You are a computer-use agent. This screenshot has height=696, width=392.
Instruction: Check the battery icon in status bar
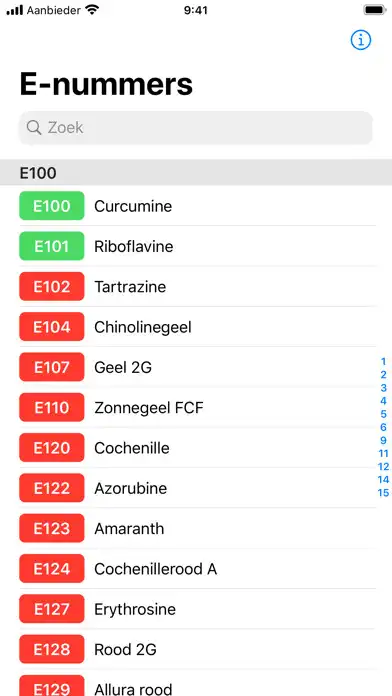pos(374,10)
